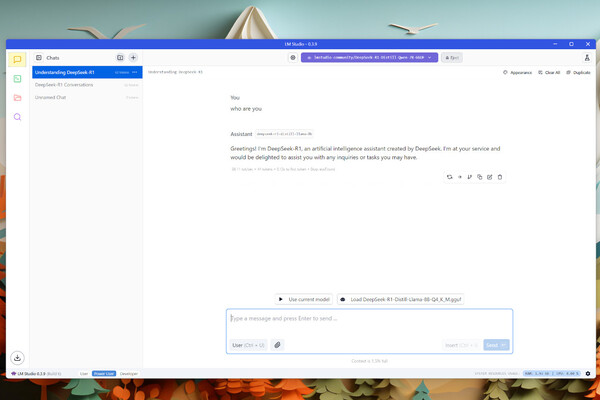Open My Models folder icon
This screenshot has width=600, height=400.
click(17, 98)
